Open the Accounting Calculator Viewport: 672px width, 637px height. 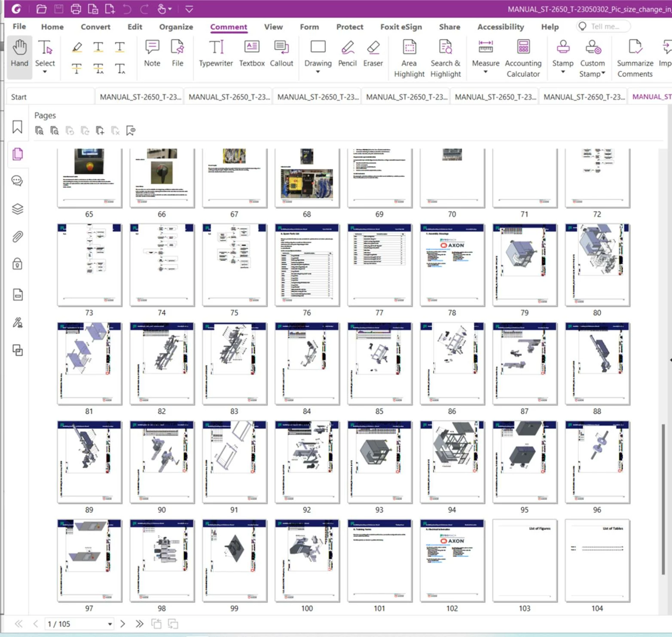[x=523, y=58]
